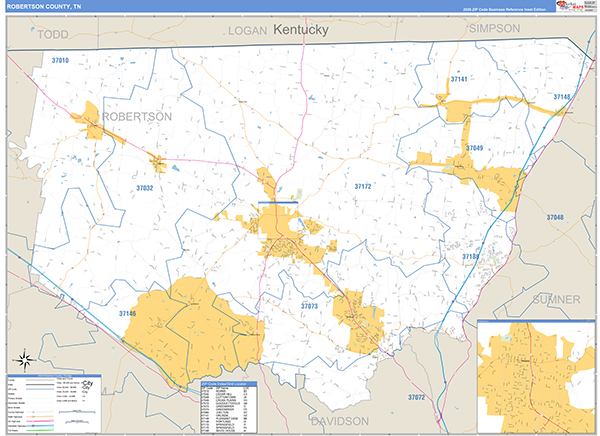This screenshot has width=600, height=436.
Task: Click ZIP code label 37073
Action: pos(309,306)
